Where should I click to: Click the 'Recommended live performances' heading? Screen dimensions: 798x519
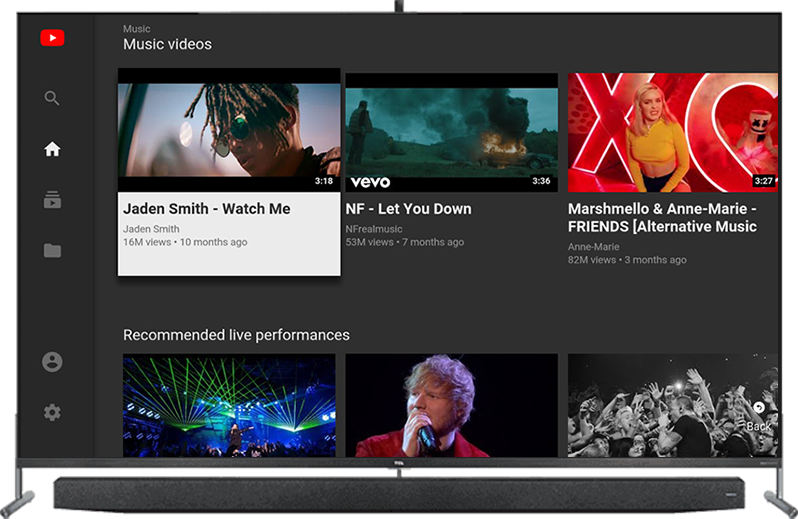(236, 335)
